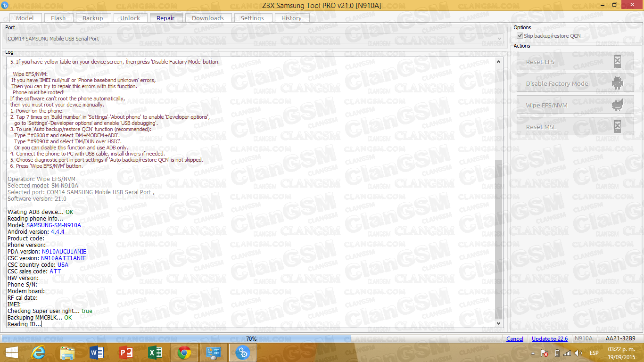Open the COM14 port selection dropdown
The height and width of the screenshot is (362, 644).
(x=254, y=39)
